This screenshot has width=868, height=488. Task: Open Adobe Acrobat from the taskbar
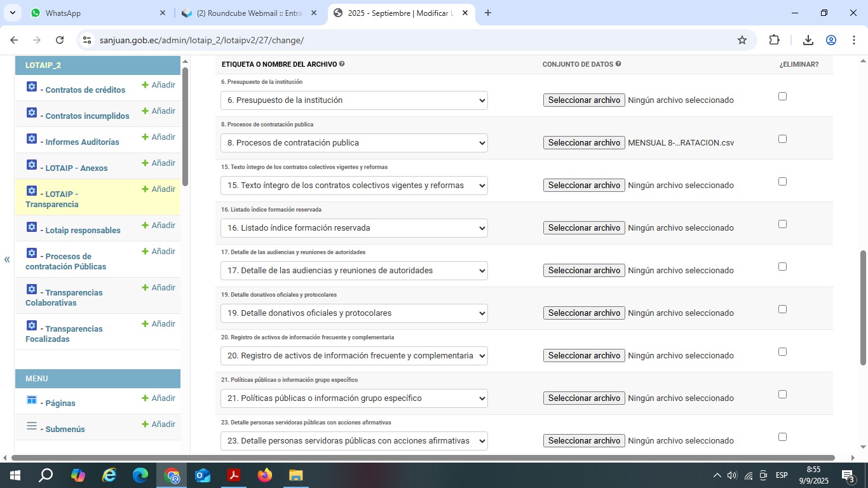pyautogui.click(x=234, y=475)
